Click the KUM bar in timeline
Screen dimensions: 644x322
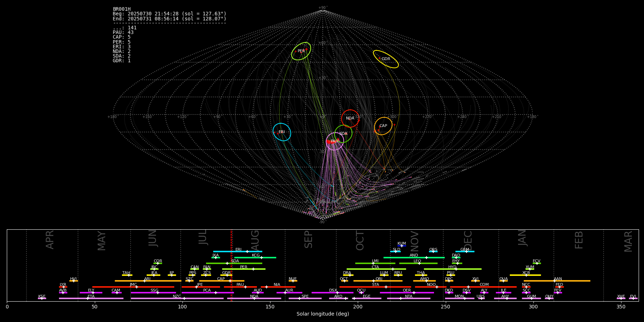(402, 246)
